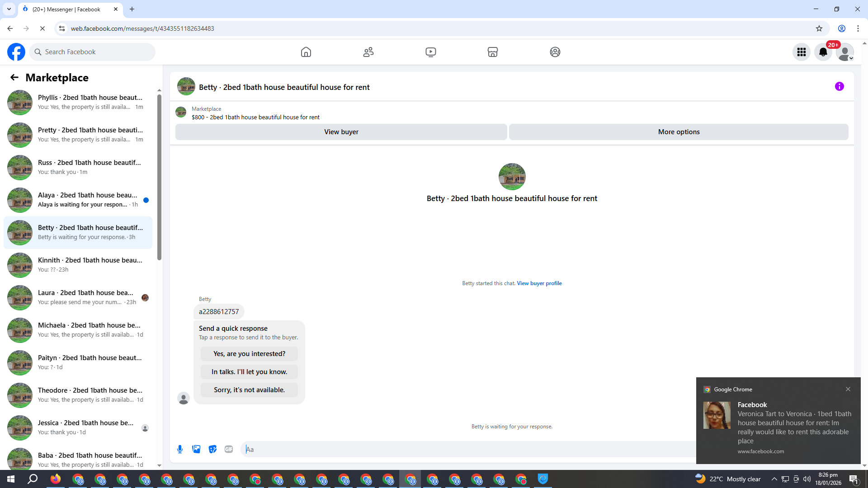Screen dimensions: 868x488
Task: Show hidden system tray icons
Action: [774, 479]
